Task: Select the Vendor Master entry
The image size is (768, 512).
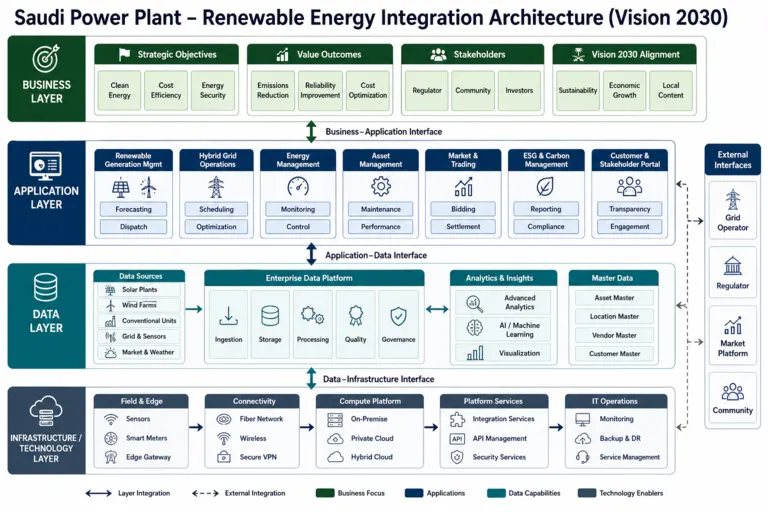Action: (x=614, y=335)
